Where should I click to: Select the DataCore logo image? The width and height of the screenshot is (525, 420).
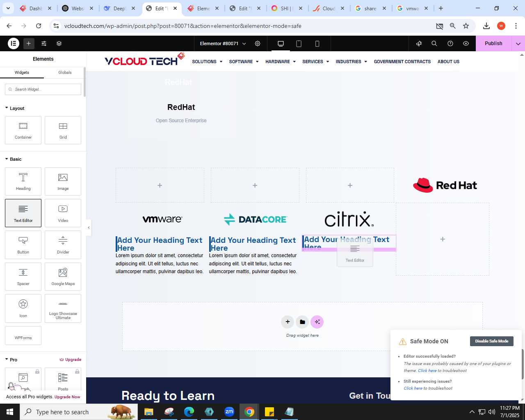[x=255, y=219]
